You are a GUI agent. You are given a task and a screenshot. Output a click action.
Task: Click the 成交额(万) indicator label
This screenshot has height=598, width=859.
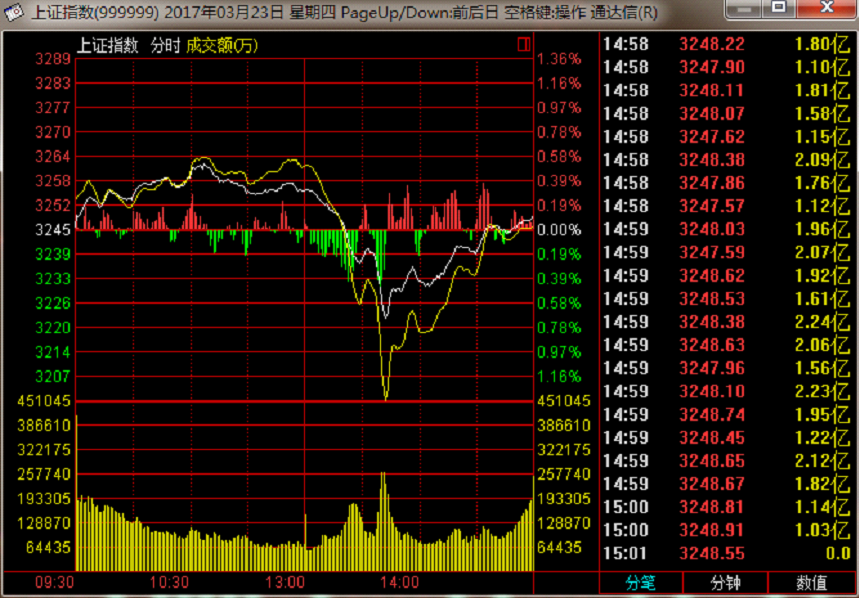[x=222, y=45]
